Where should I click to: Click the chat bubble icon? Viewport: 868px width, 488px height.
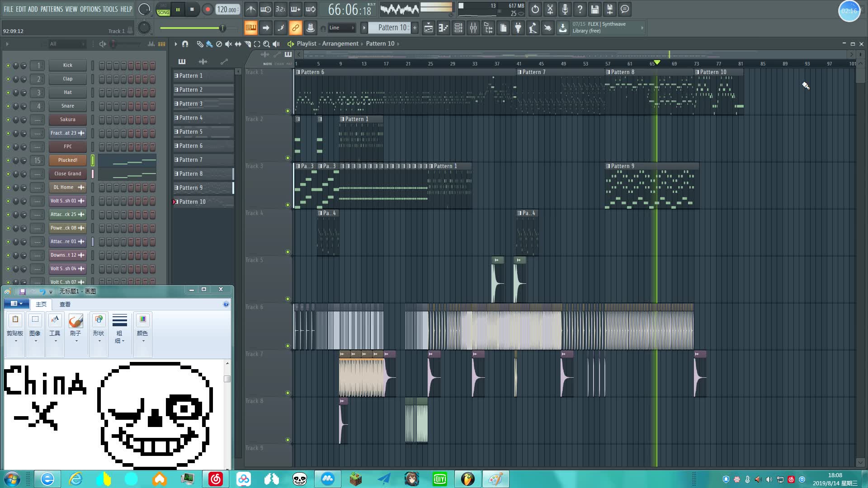click(x=624, y=9)
